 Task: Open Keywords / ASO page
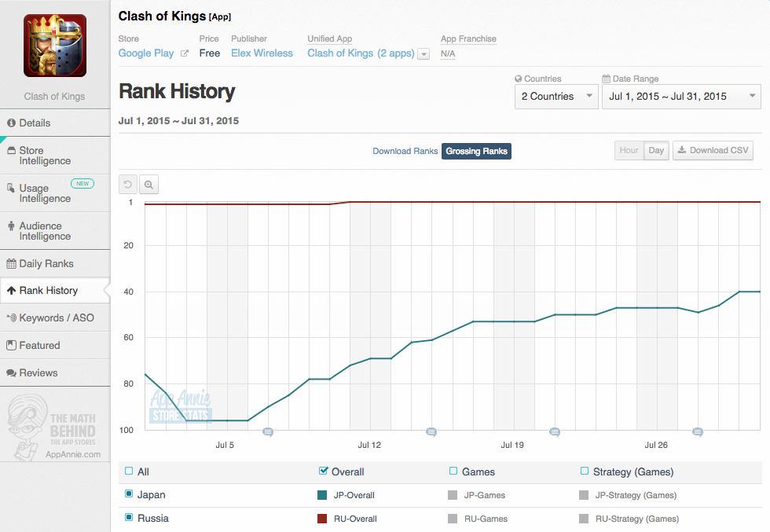[x=55, y=317]
